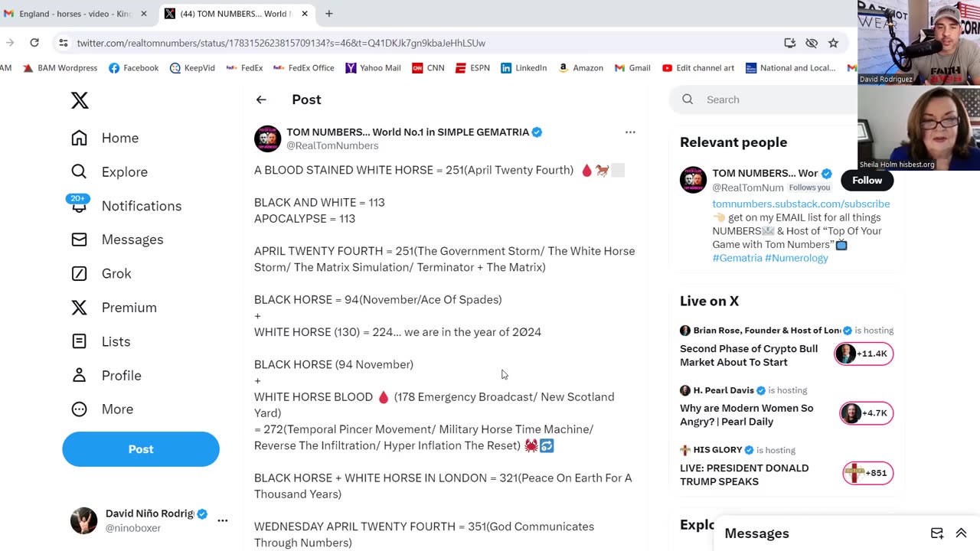
Task: Expand the Messages drawer with double chevron
Action: [x=961, y=533]
